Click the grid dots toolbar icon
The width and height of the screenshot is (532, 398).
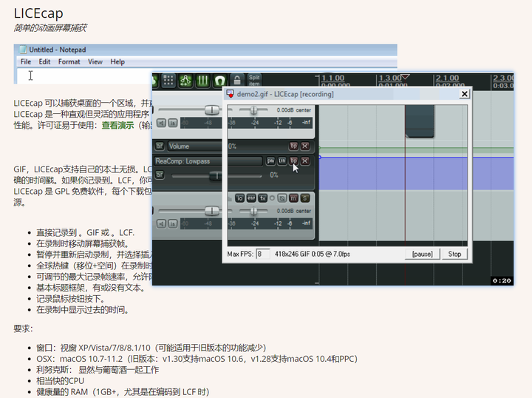pyautogui.click(x=168, y=80)
